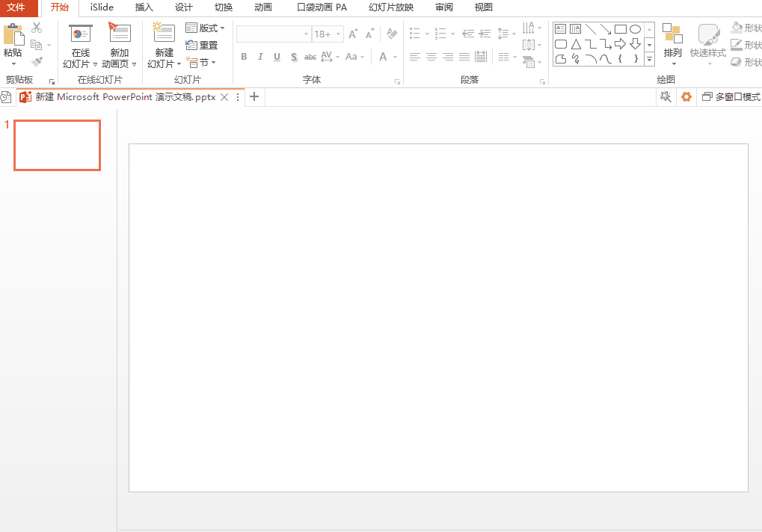Open the 排列 arrange dropdown
Screen dimensions: 762x532
[672, 45]
